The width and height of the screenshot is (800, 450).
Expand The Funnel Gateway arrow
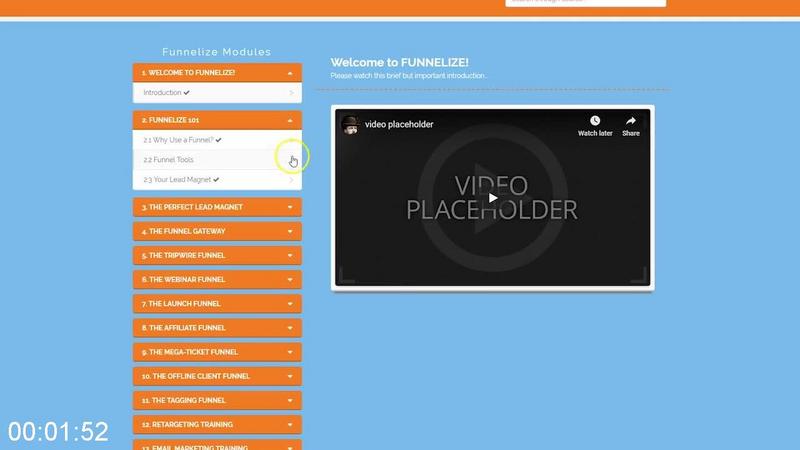coord(290,232)
